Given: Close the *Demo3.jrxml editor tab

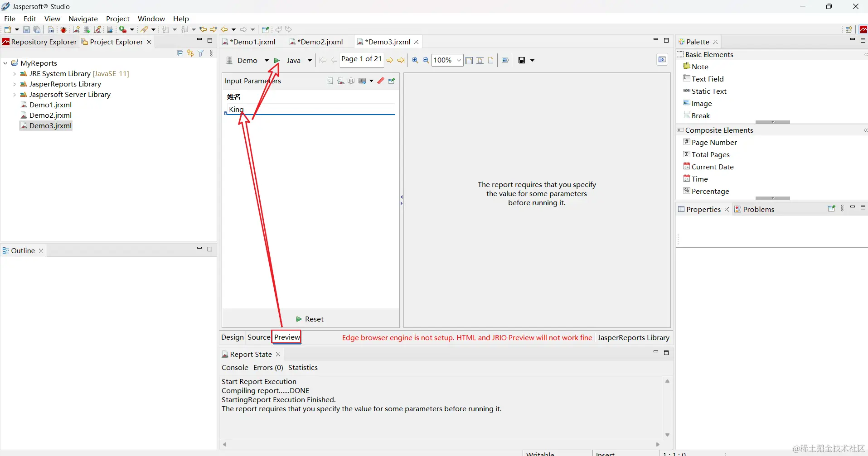Looking at the screenshot, I should click(417, 42).
